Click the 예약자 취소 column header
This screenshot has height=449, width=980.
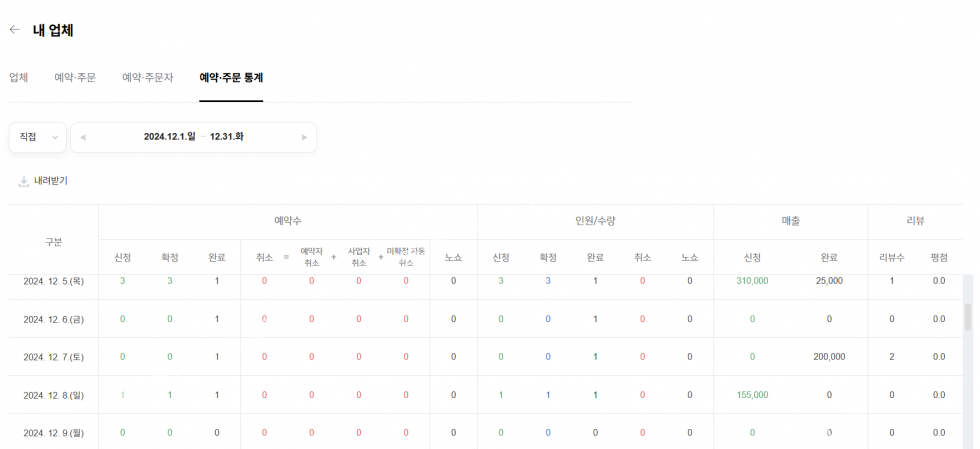pos(311,257)
